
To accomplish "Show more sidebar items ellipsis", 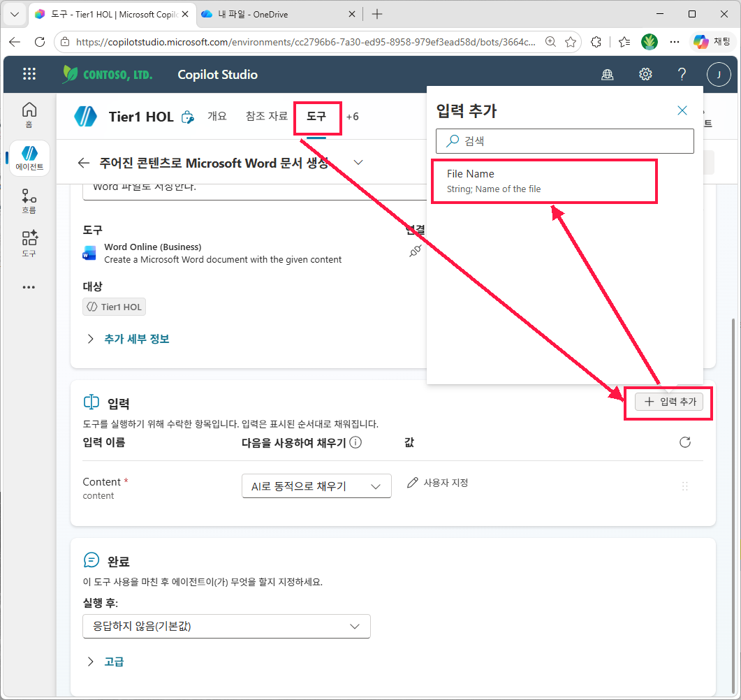I will [29, 287].
